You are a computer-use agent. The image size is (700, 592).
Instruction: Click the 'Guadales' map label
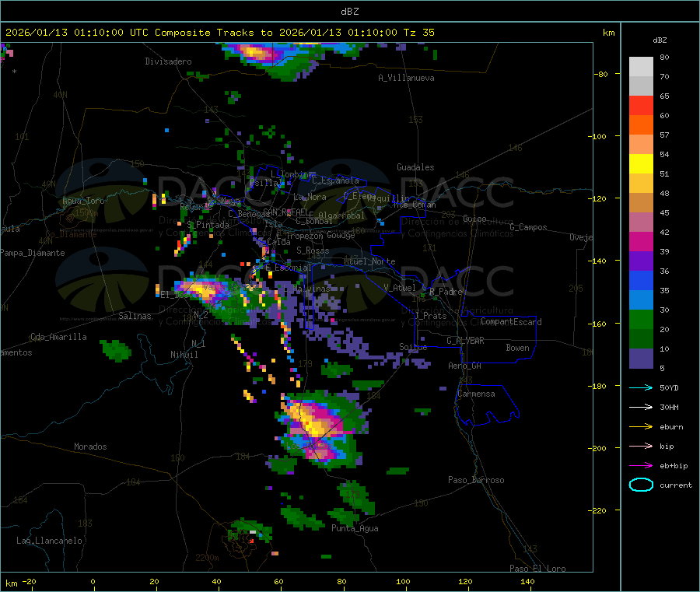(415, 167)
